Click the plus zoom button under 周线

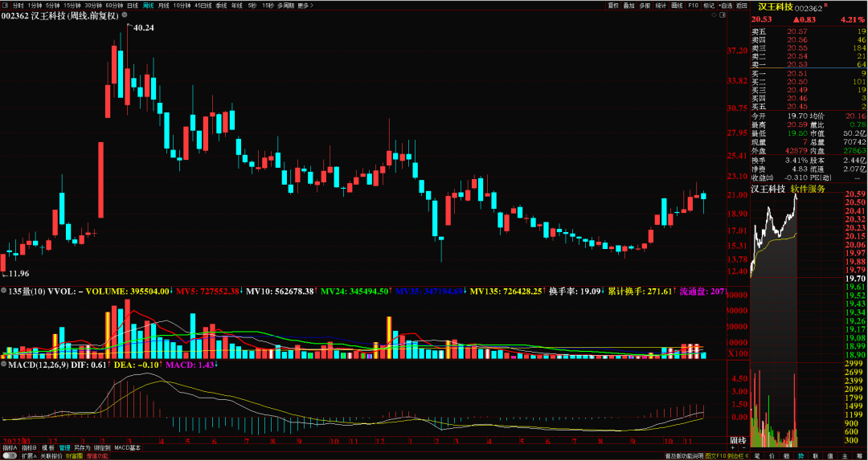point(733,447)
